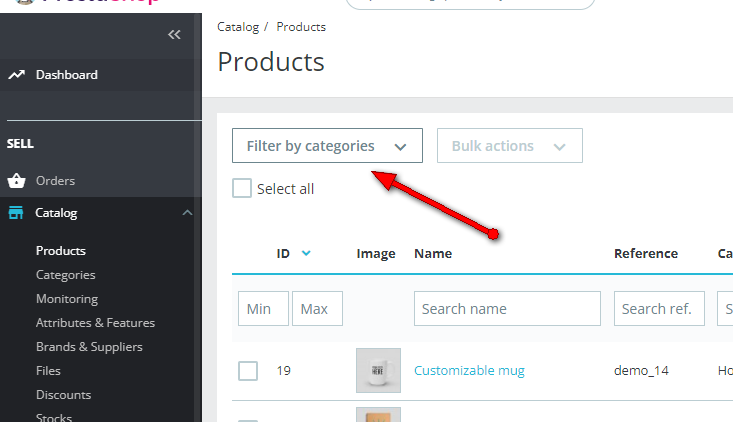The image size is (733, 422).
Task: Open the Bulk actions dropdown
Action: point(509,146)
